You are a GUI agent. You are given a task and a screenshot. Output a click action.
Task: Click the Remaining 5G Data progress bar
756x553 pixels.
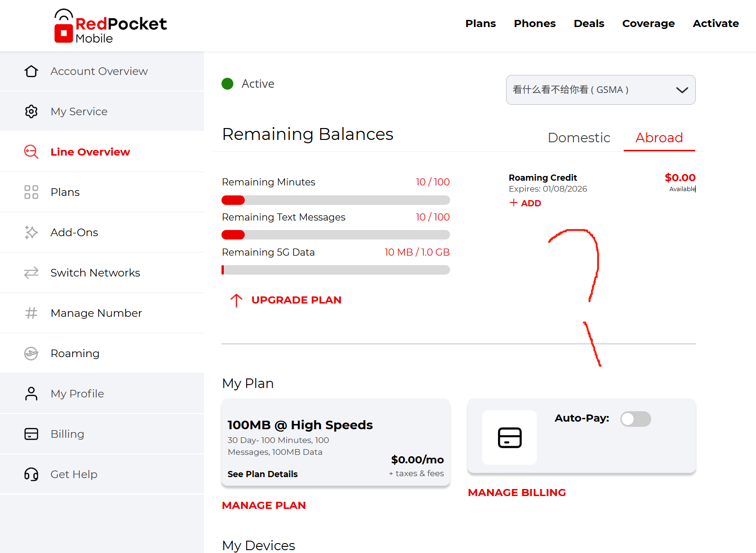point(335,270)
